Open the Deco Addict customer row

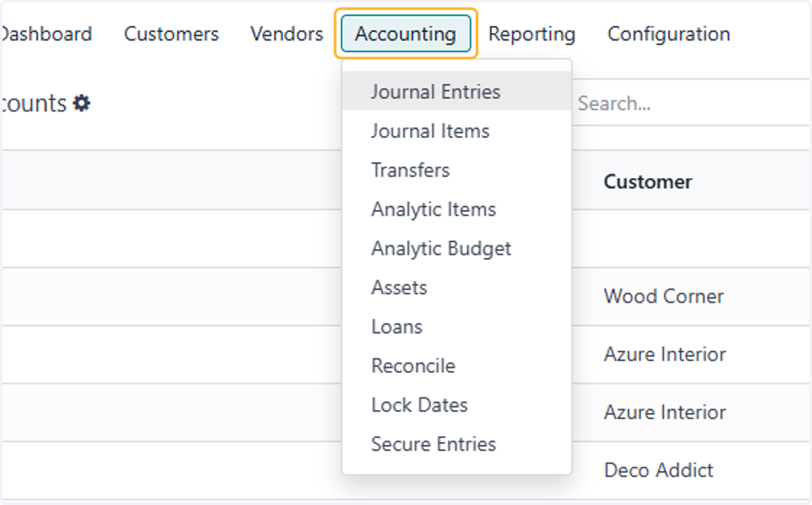coord(658,470)
